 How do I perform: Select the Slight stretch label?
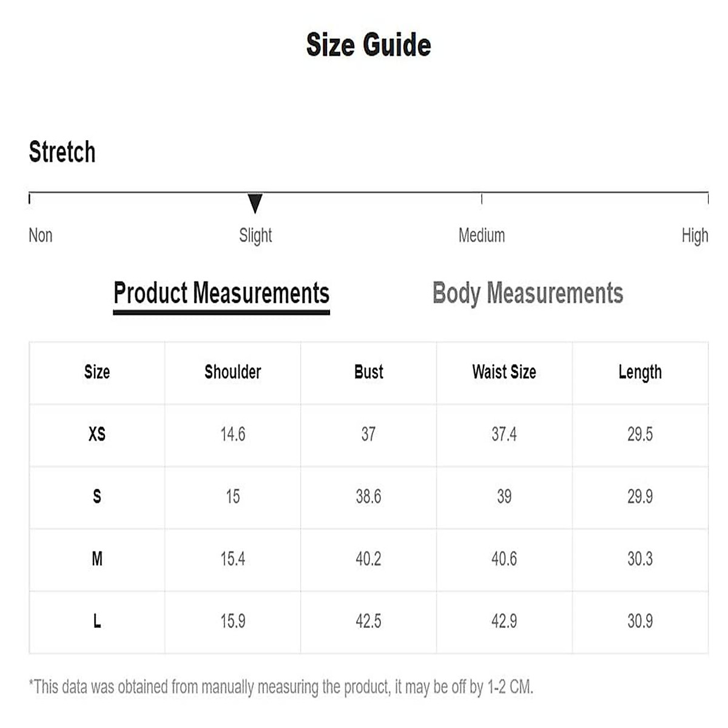click(255, 235)
